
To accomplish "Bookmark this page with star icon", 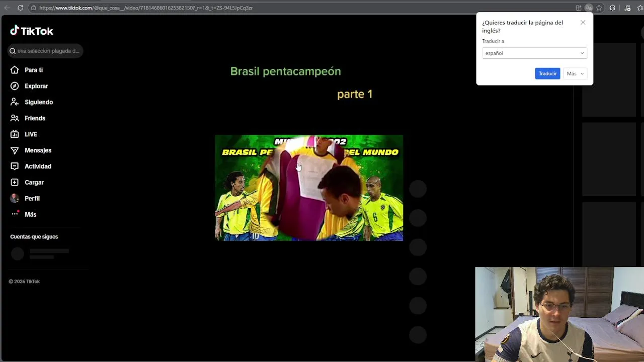I will [x=599, y=8].
